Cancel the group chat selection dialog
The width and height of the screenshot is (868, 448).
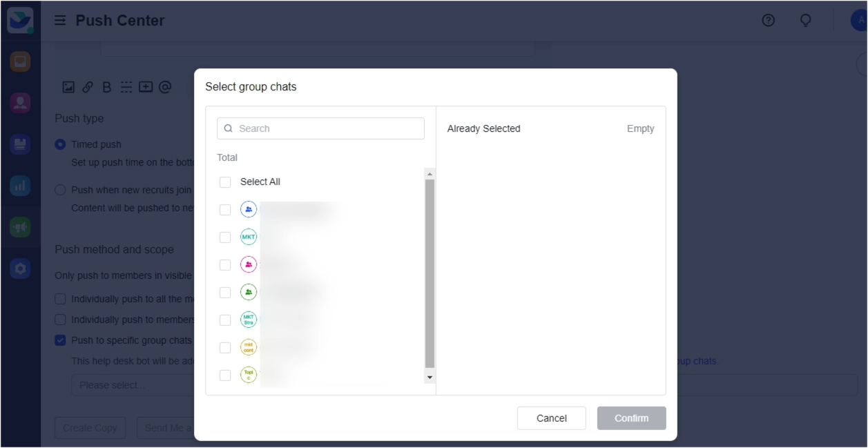click(551, 418)
